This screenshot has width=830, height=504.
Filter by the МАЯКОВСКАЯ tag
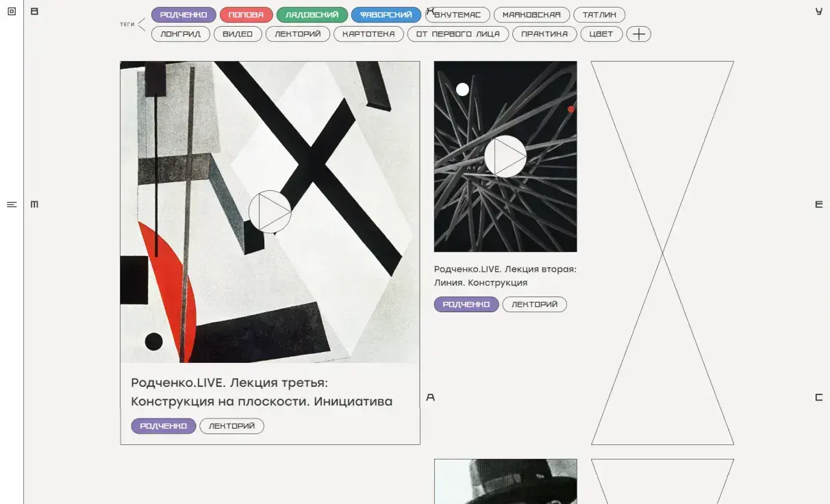coord(531,14)
